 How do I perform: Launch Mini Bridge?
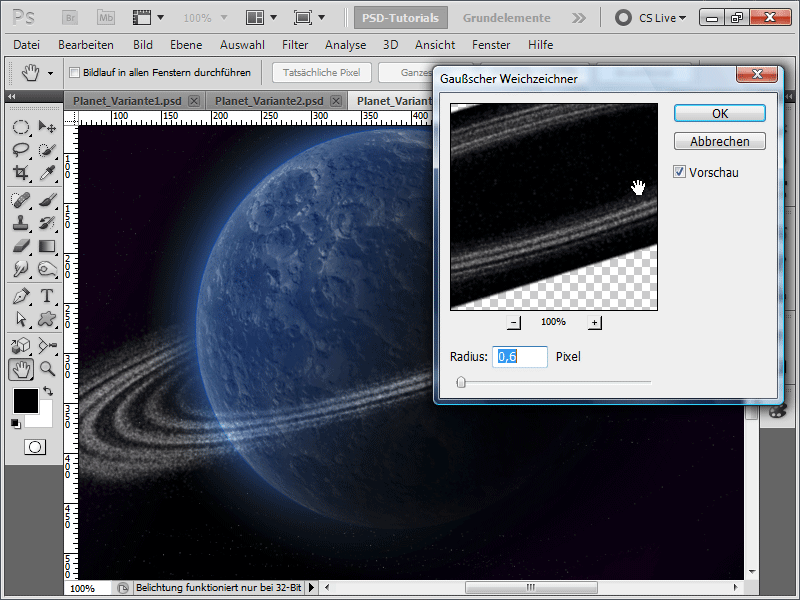pos(106,18)
